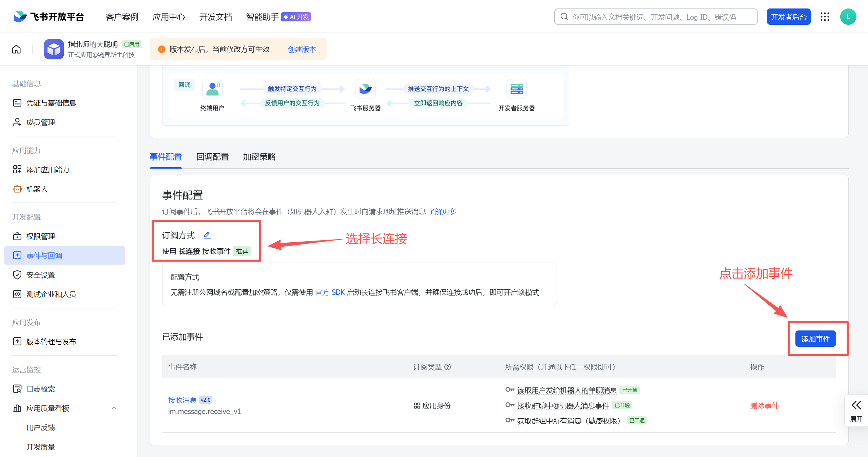
Task: Click the 机器人 robot icon in the sidebar
Action: click(17, 189)
